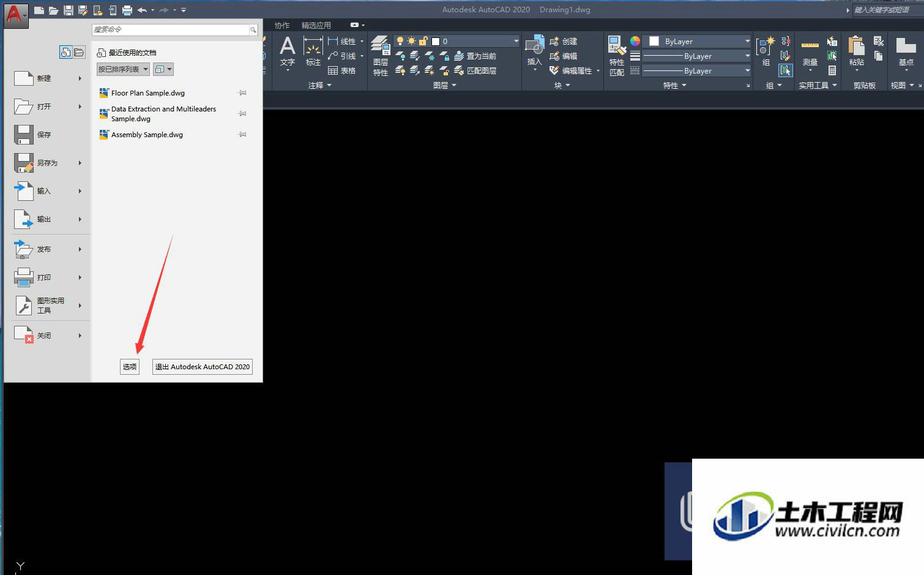Click white layer color swatch in layer dropdown

click(436, 41)
